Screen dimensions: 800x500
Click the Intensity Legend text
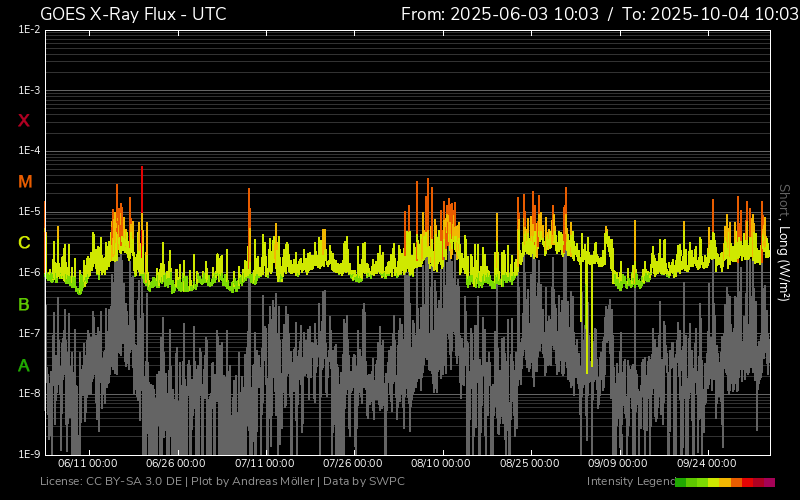(629, 482)
